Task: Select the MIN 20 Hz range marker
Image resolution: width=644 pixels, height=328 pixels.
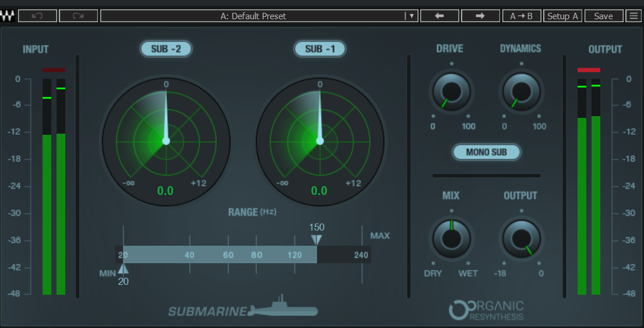Action: coord(123,268)
